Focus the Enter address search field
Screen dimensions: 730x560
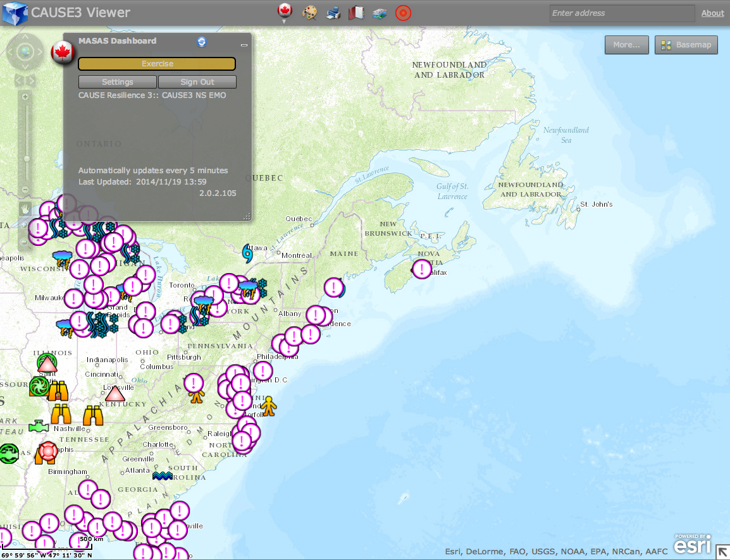(x=622, y=13)
